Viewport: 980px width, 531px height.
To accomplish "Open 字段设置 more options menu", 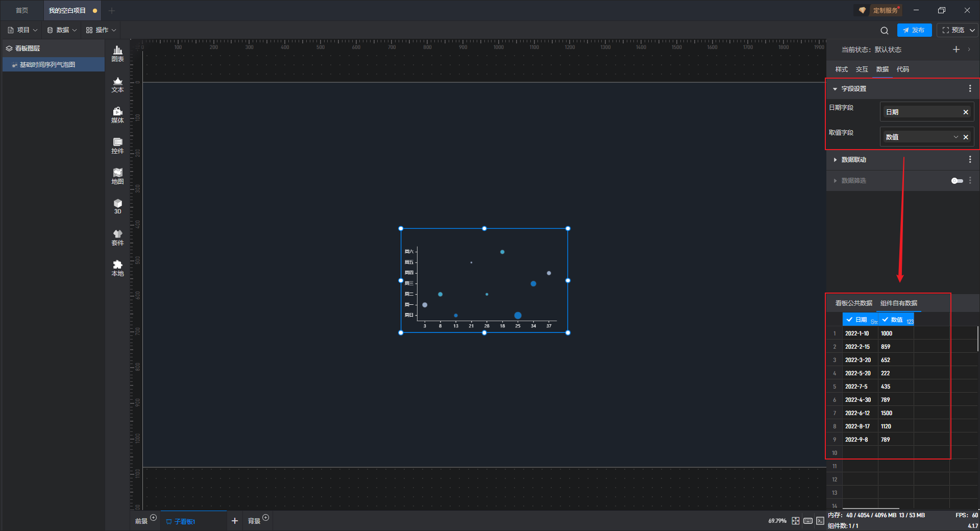I will [x=970, y=89].
